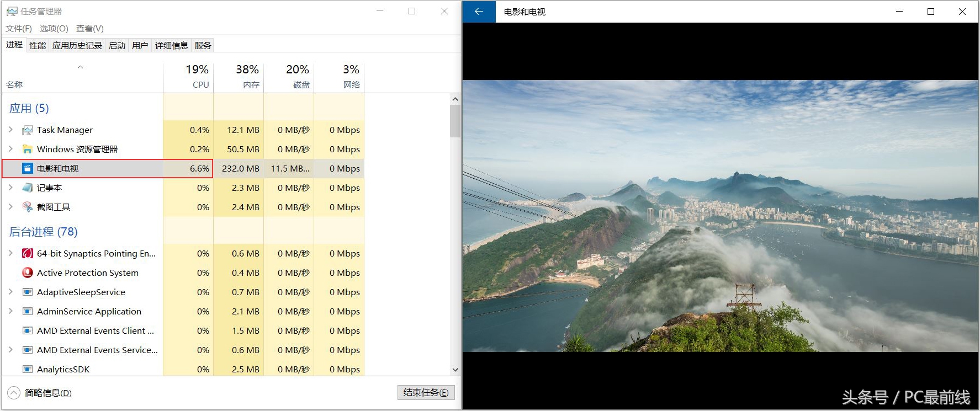
Task: Select the Active Protection System row text
Action: click(88, 273)
